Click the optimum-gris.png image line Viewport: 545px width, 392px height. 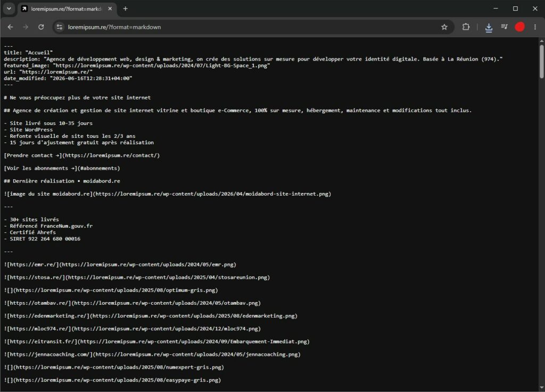(x=111, y=290)
